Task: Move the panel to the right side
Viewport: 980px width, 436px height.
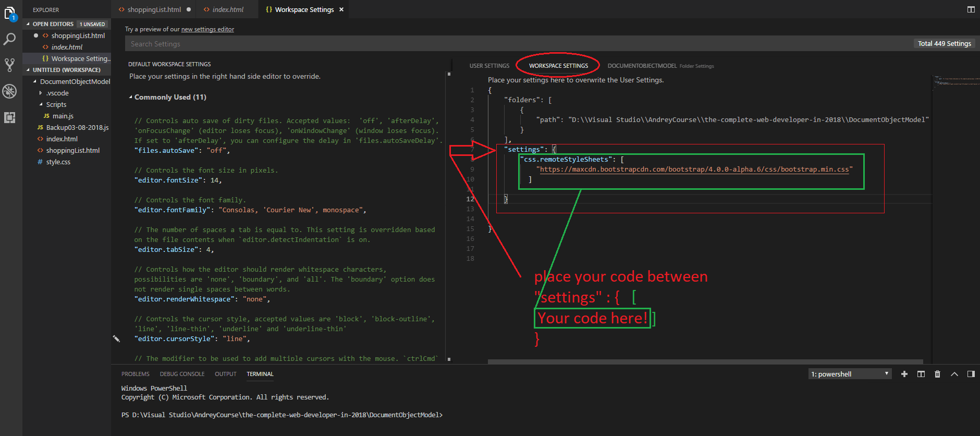Action: (x=971, y=374)
